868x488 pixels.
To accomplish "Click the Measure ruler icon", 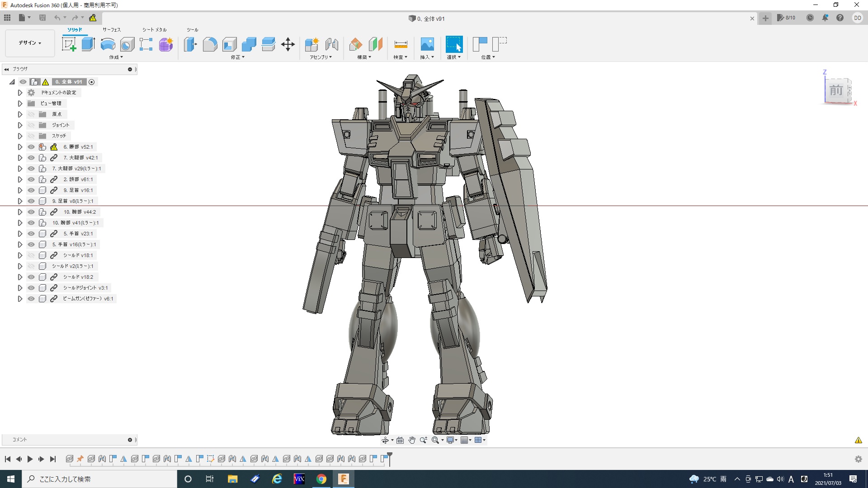I will coord(401,44).
